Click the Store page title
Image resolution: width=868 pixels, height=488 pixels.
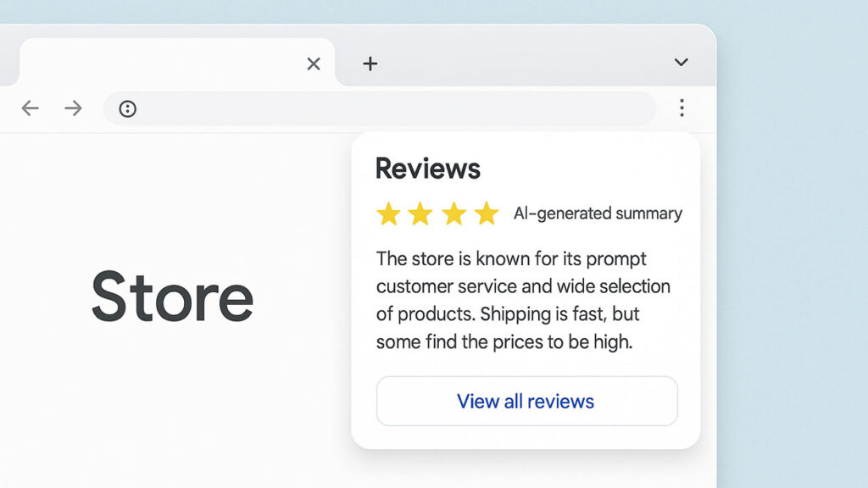tap(173, 296)
